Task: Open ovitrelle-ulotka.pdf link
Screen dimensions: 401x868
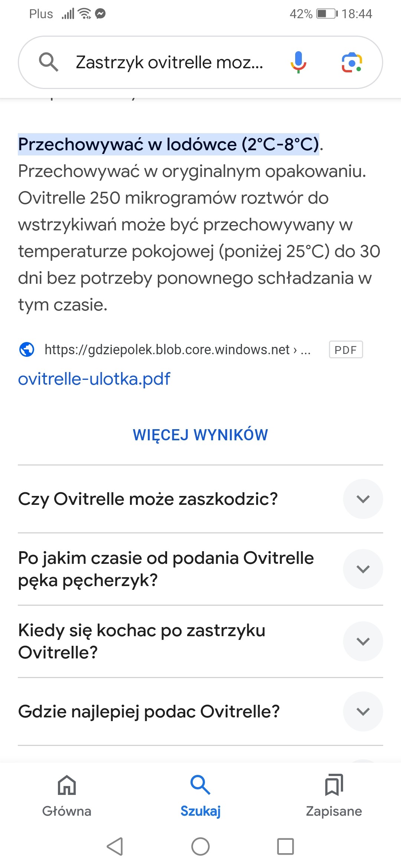Action: tap(94, 379)
